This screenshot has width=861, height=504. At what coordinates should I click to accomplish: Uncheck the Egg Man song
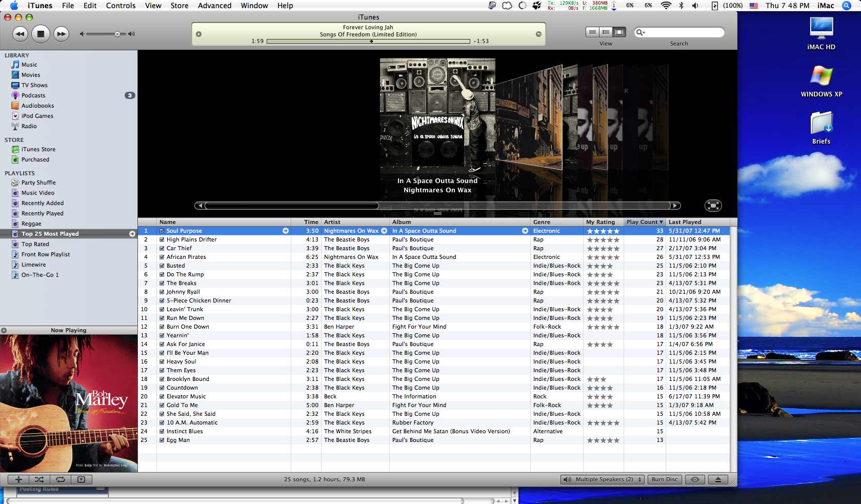pyautogui.click(x=162, y=440)
